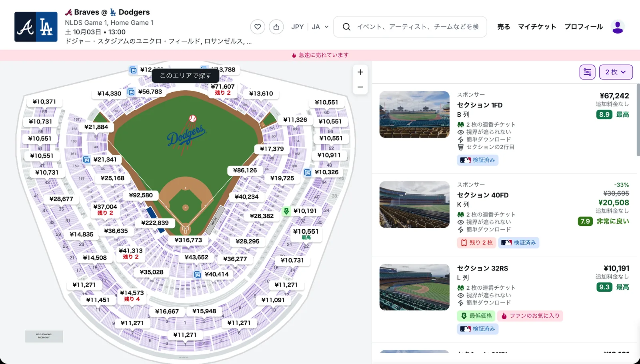Click the Field Standing Room Only box
The image size is (640, 364).
[x=44, y=336]
